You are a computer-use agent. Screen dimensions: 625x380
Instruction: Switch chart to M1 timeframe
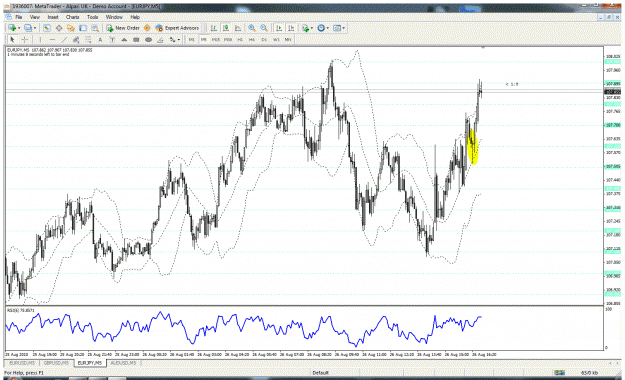[x=191, y=39]
